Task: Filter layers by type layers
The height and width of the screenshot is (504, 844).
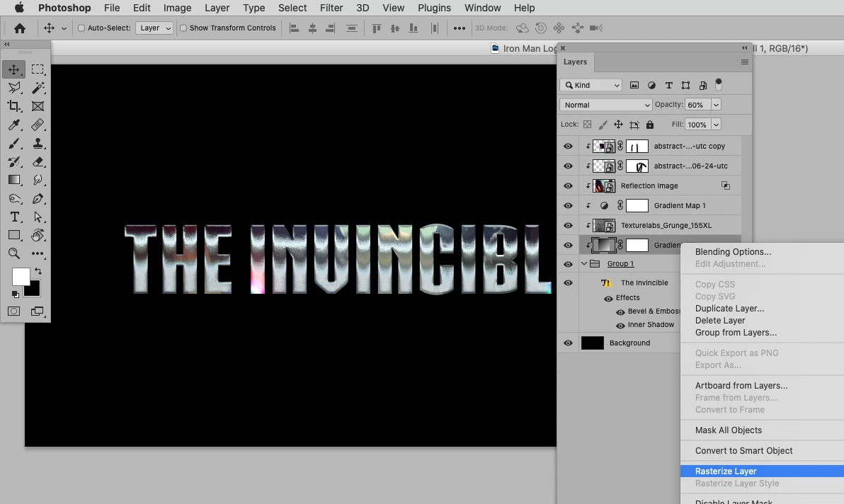Action: click(x=669, y=85)
